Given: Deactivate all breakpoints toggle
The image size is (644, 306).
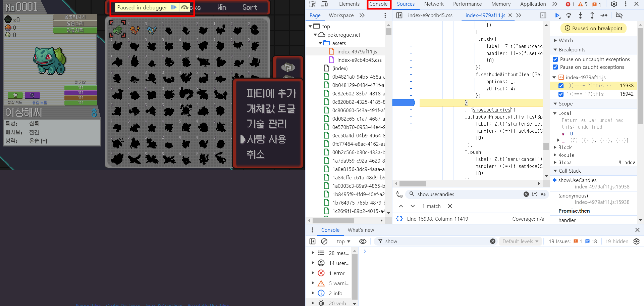Looking at the screenshot, I should point(619,15).
